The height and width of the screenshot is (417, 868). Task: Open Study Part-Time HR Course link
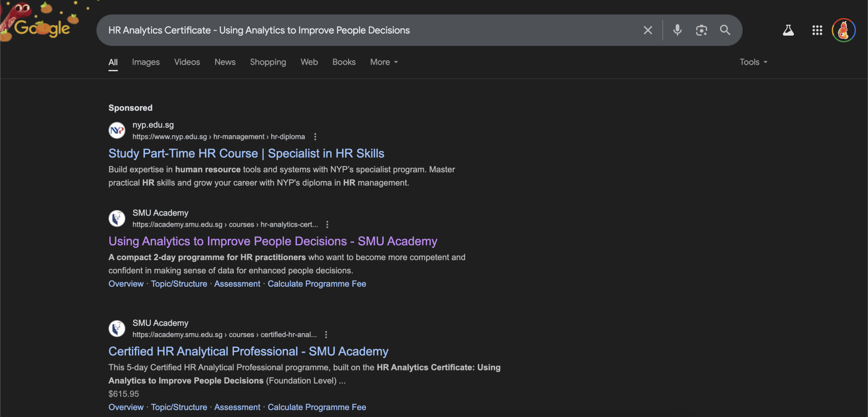tap(246, 153)
